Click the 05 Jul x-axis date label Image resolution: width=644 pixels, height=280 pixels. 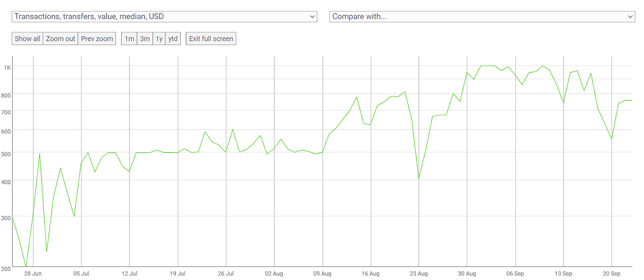click(x=81, y=274)
